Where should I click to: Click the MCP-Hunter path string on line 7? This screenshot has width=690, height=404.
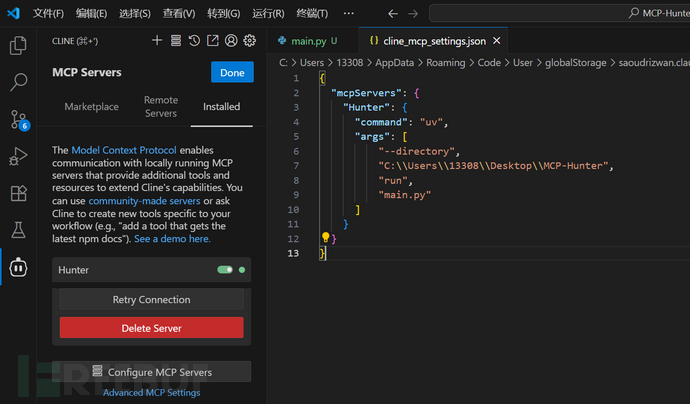pos(493,166)
